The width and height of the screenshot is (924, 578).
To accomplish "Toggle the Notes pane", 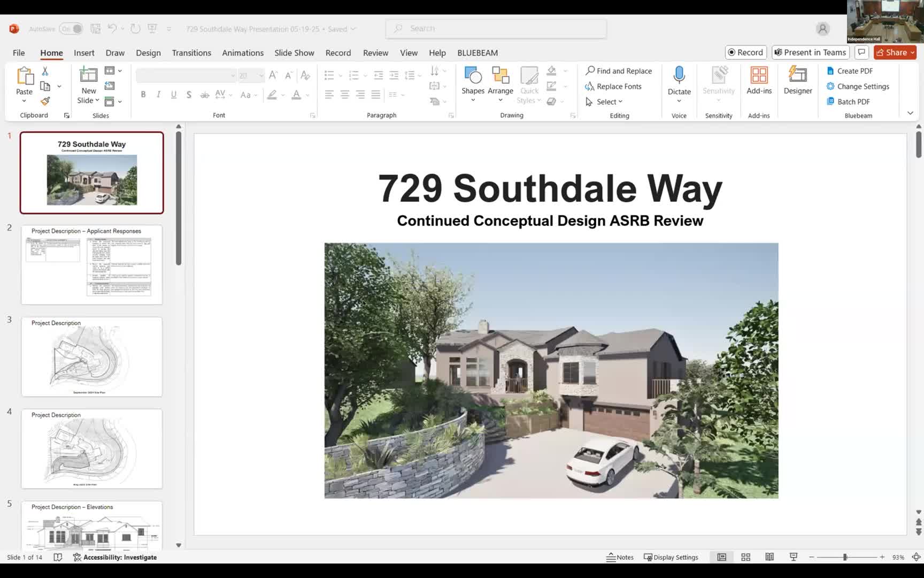I will (x=620, y=557).
